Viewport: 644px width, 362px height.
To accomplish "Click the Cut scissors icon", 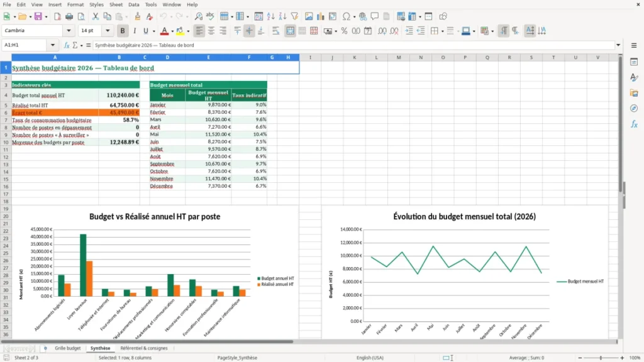I will 96,16.
